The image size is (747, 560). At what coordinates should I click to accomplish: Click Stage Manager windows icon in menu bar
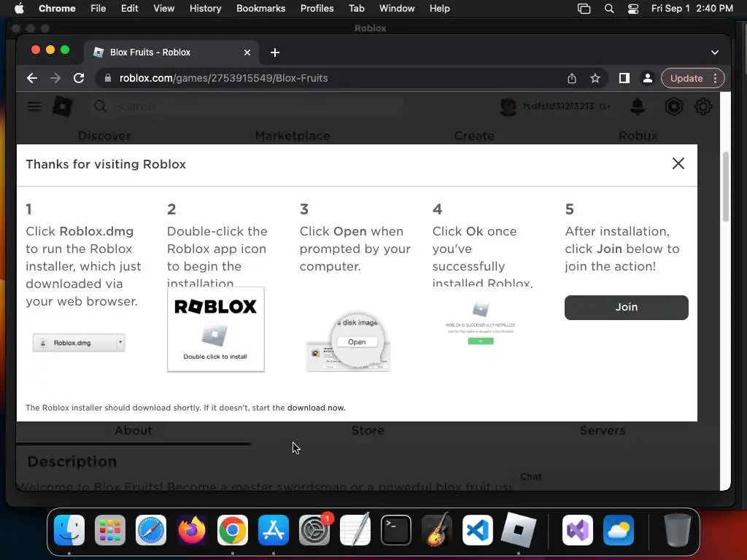click(x=584, y=8)
